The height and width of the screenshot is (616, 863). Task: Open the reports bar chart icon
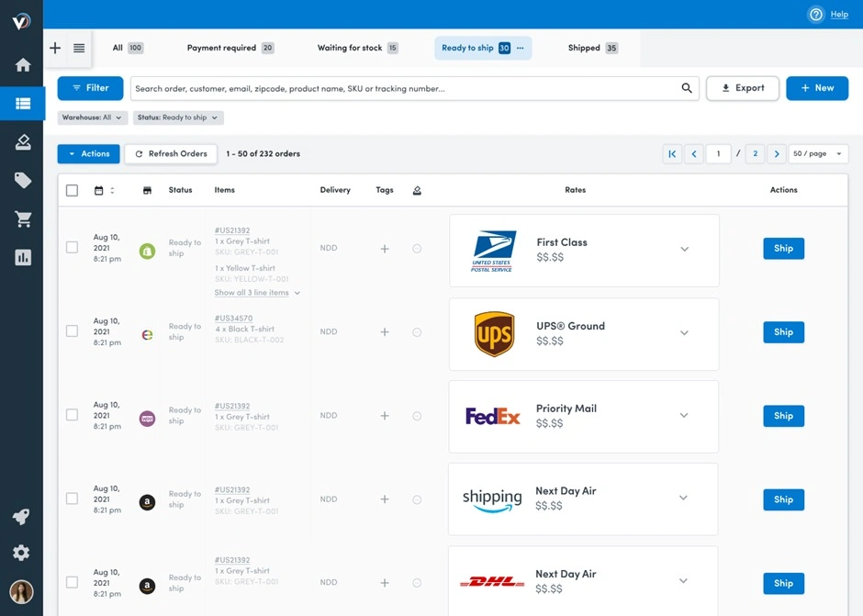tap(22, 257)
